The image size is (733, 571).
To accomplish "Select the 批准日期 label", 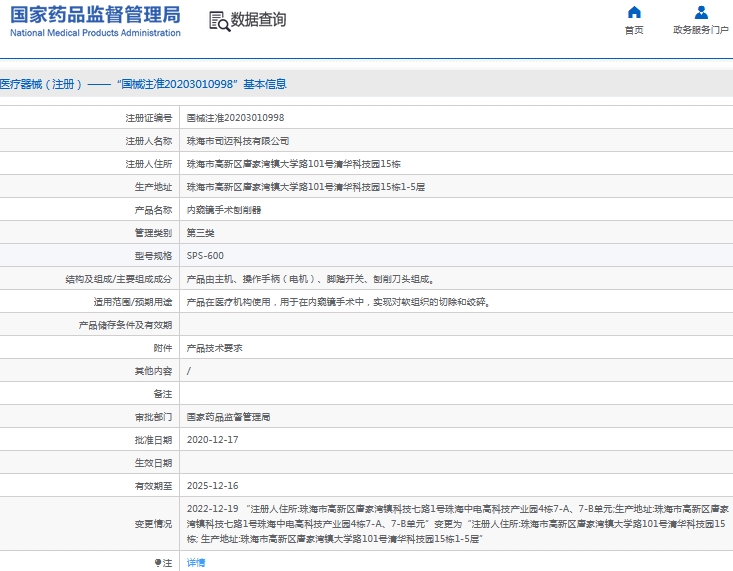I will click(x=153, y=440).
